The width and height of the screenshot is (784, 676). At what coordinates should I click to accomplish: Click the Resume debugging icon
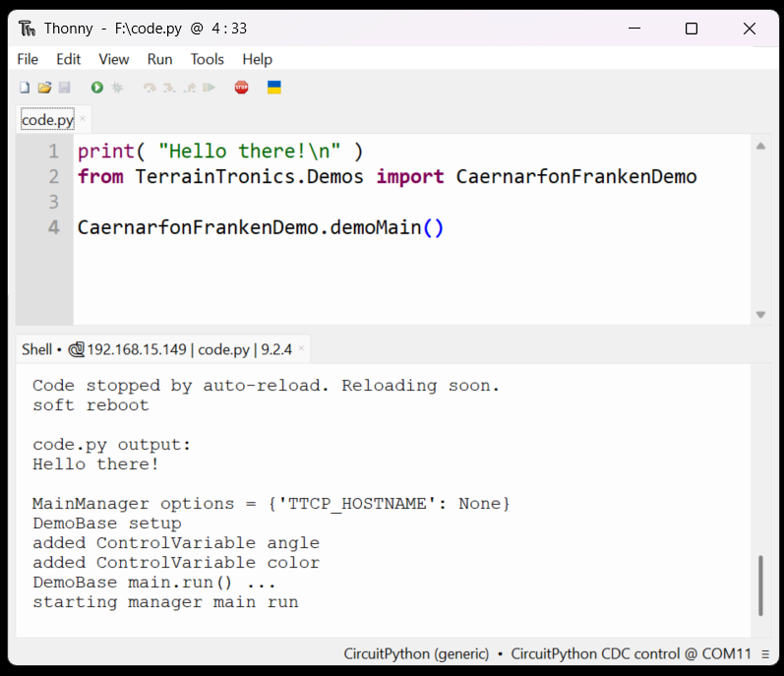coord(209,88)
